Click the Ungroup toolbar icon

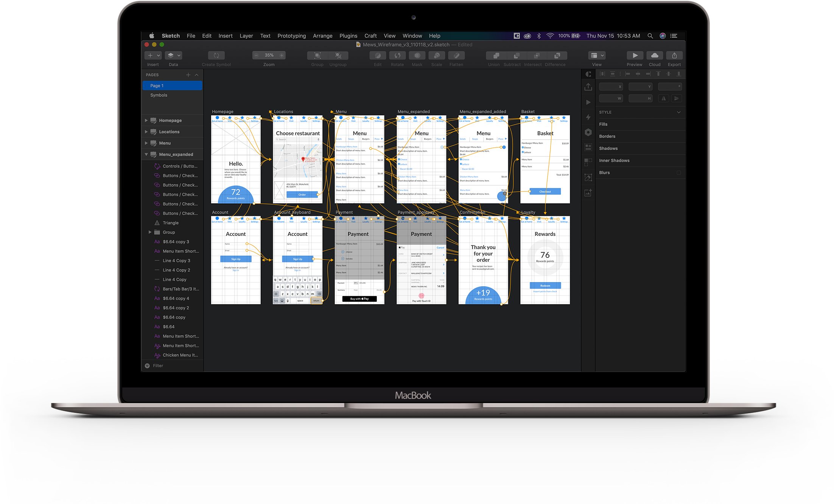click(338, 56)
